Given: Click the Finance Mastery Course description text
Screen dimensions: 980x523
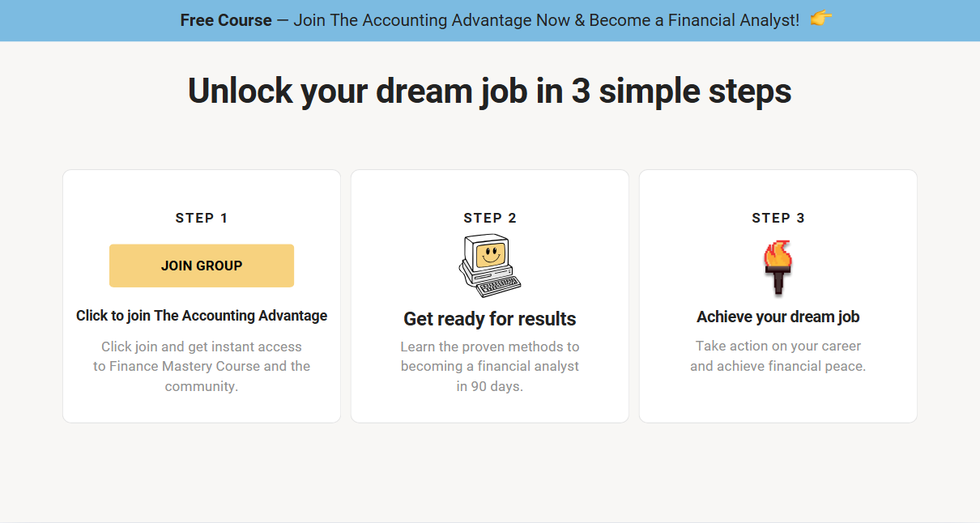Looking at the screenshot, I should (202, 367).
